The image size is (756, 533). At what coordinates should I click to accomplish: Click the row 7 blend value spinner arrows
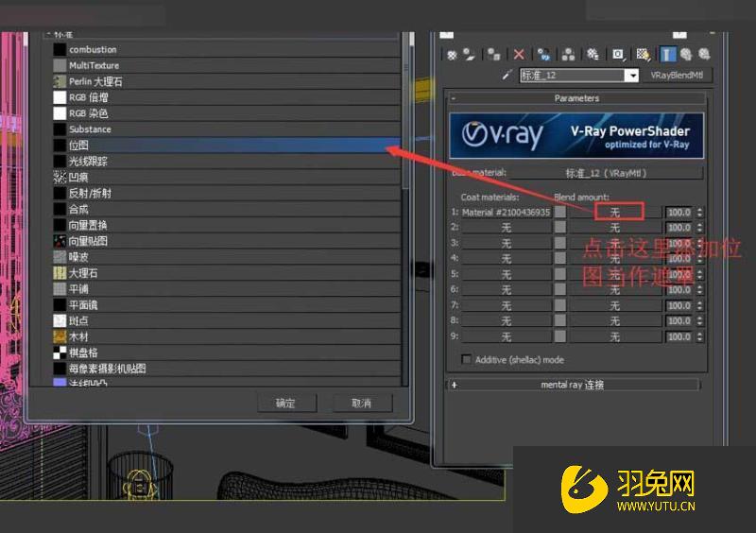tap(699, 305)
